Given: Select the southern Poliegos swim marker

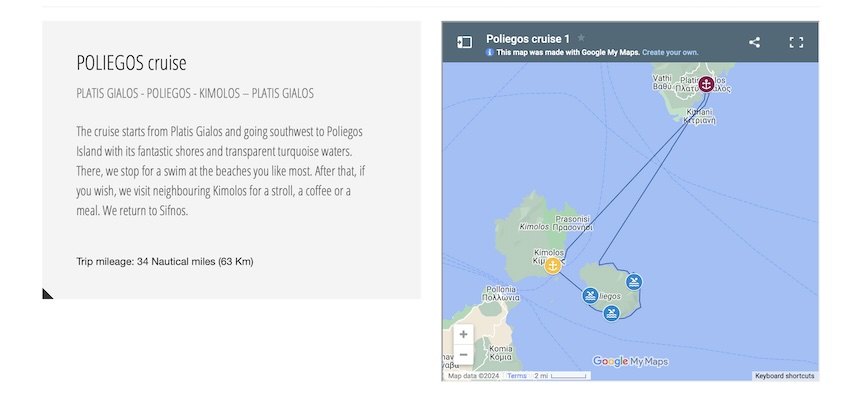Looking at the screenshot, I should pos(611,313).
